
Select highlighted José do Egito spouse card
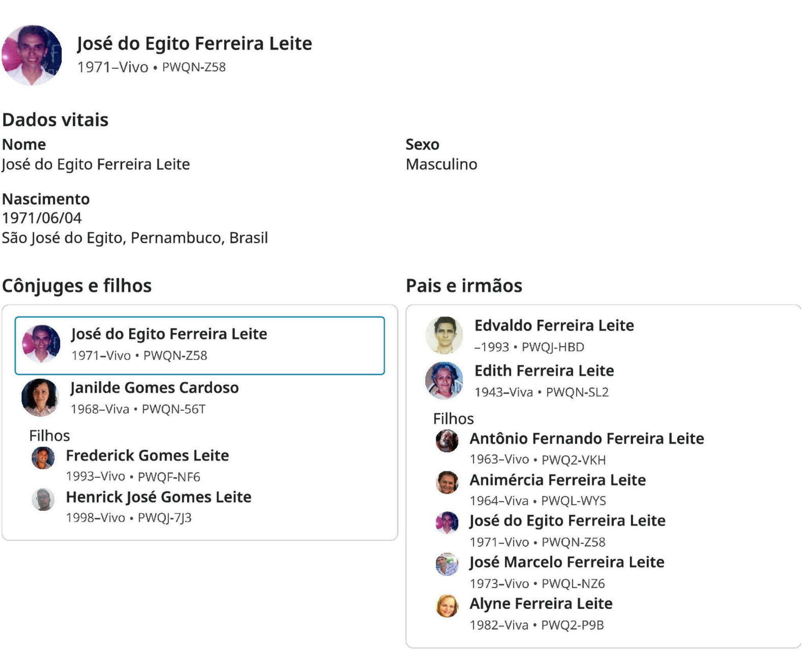pos(200,346)
